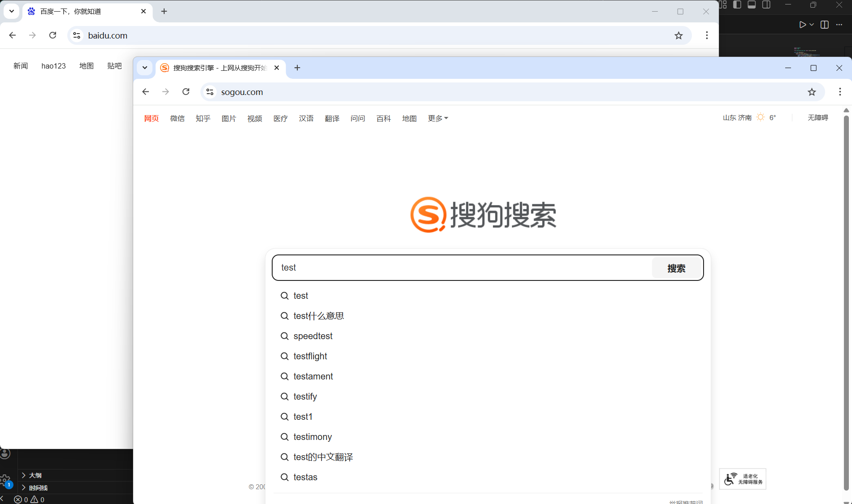Split VS Code editor right

coord(824,25)
